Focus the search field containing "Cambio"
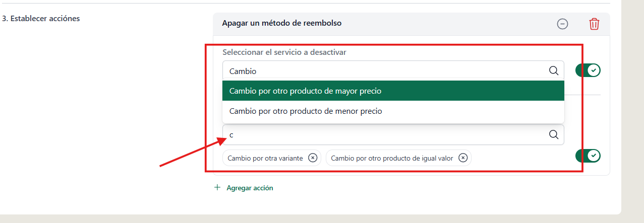The width and height of the screenshot is (644, 223). coord(393,70)
